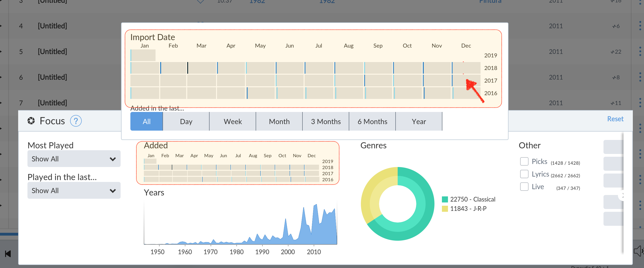Screen dimensions: 644x268
Task: Click the Focus help question mark icon
Action: (76, 121)
